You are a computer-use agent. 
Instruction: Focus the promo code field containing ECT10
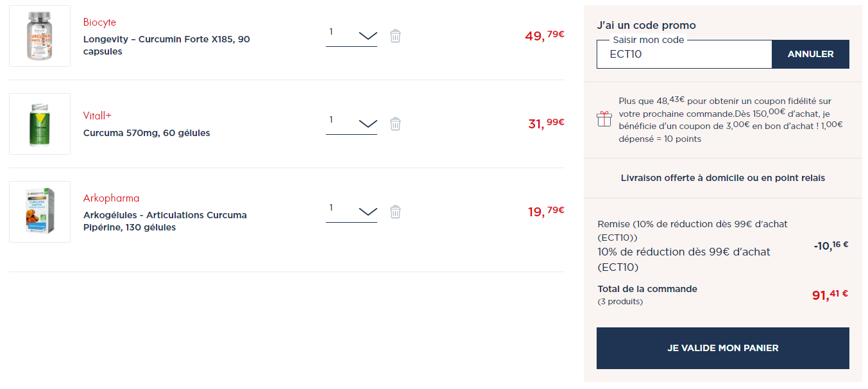(x=685, y=54)
